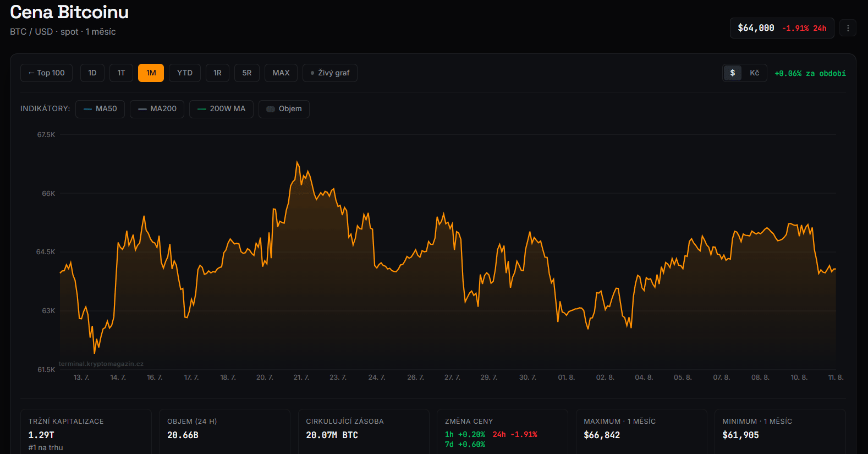Click the 13. 7. date label

pyautogui.click(x=81, y=378)
